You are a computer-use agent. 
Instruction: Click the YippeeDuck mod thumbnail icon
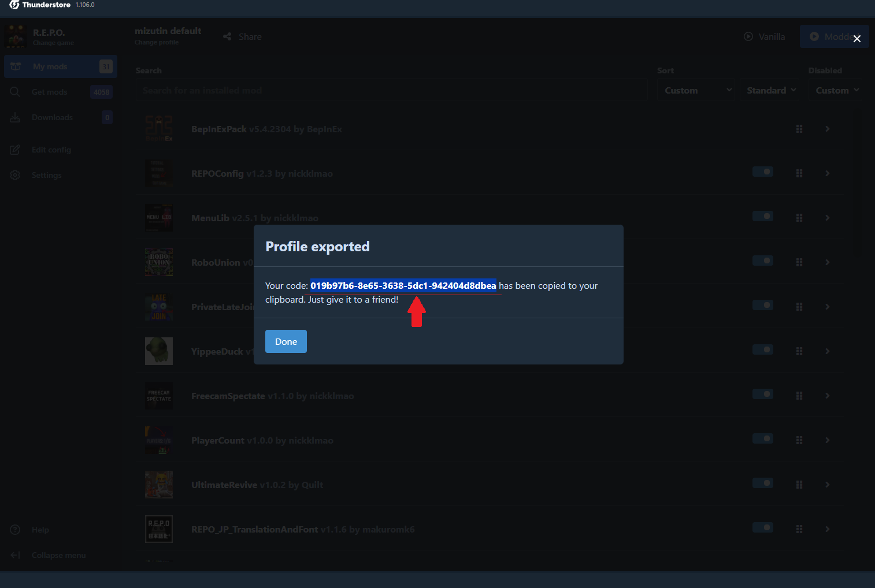tap(159, 351)
